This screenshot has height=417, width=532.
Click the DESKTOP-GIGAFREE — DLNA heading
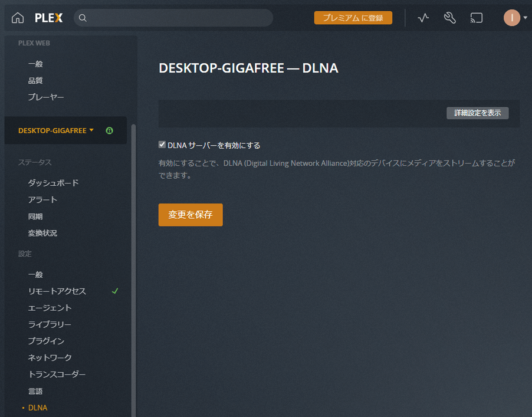pyautogui.click(x=248, y=68)
